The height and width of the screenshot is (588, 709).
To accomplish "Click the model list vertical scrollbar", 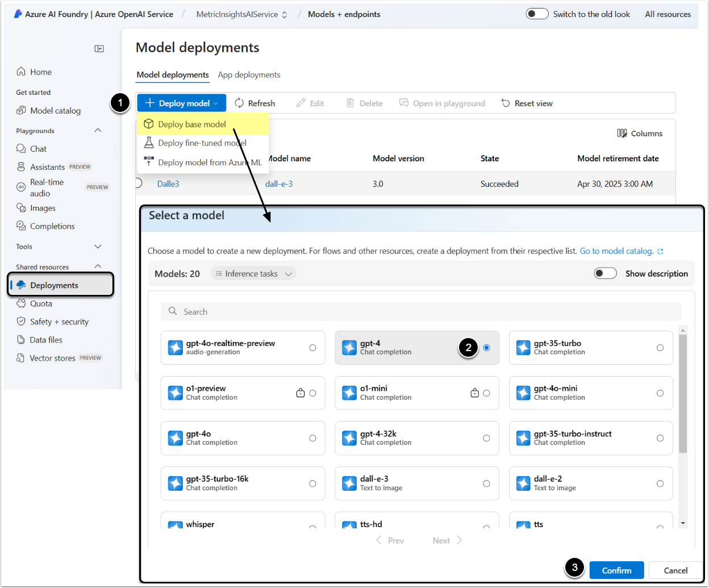I will [683, 392].
